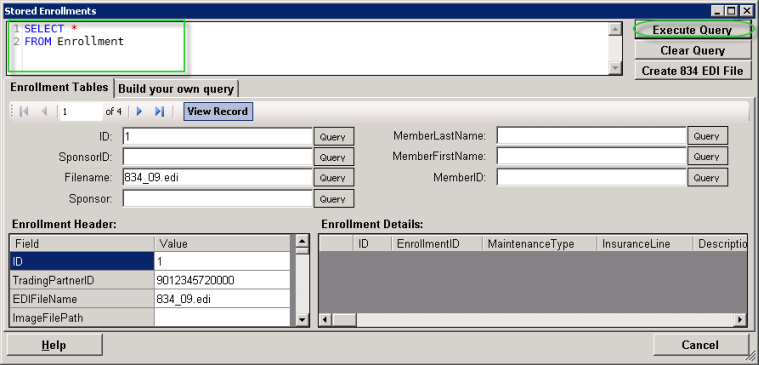
Task: Select the ImageFilePath row in Enrollment Header
Action: tap(150, 317)
